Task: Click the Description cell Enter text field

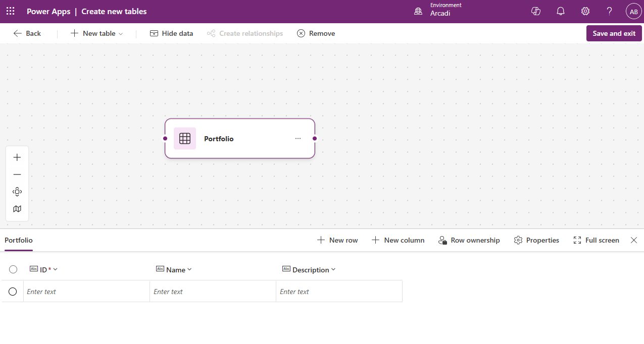Action: click(339, 292)
